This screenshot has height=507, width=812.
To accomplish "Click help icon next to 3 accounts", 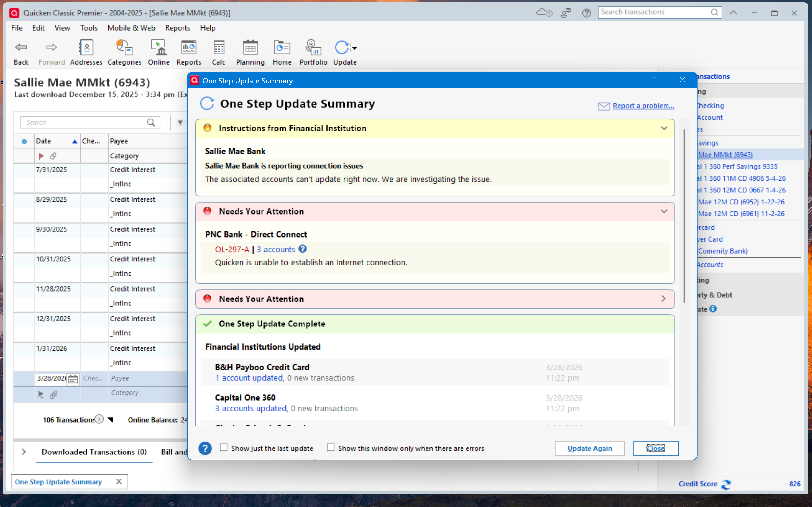I will tap(303, 249).
